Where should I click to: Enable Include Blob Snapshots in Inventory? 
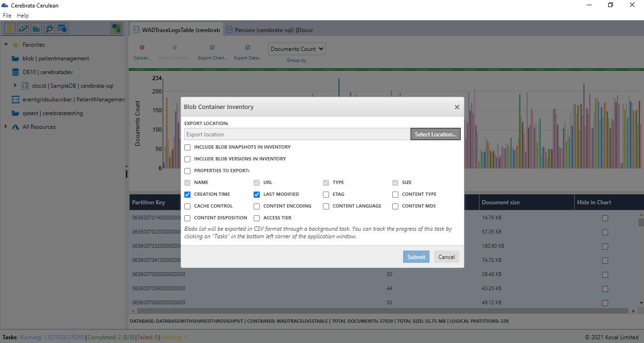pyautogui.click(x=188, y=147)
